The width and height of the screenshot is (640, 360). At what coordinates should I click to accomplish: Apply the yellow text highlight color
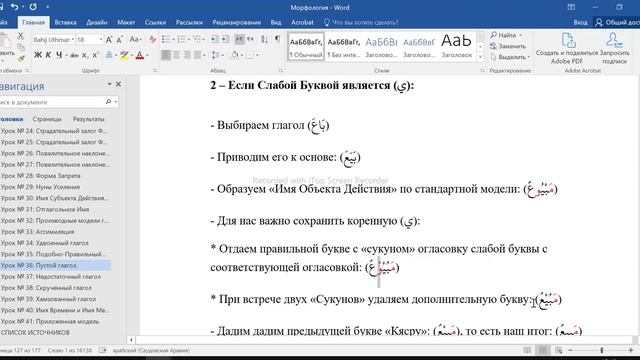[124, 55]
